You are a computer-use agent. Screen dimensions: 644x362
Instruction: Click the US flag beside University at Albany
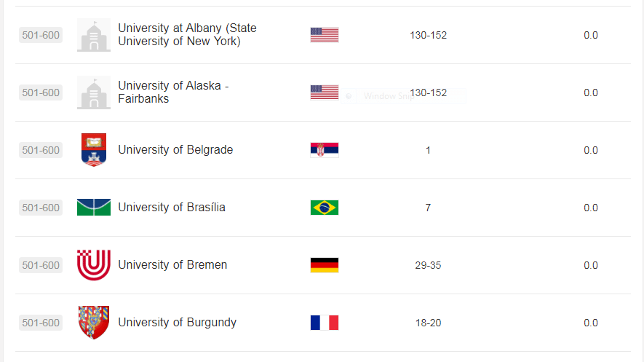pos(324,34)
